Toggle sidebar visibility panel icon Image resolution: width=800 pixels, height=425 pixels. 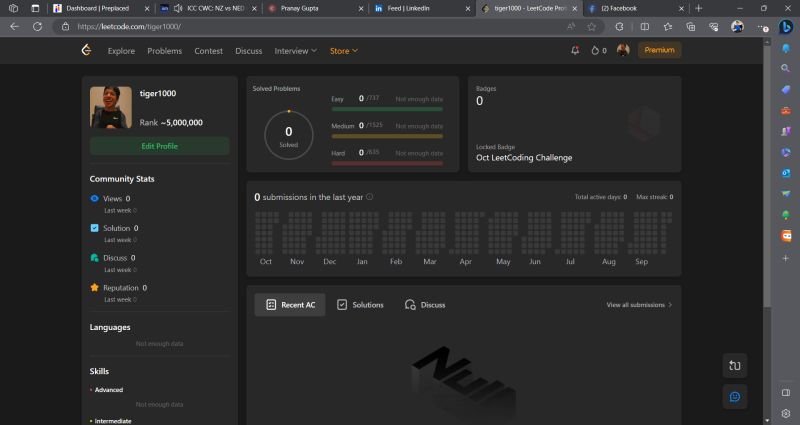click(x=786, y=392)
